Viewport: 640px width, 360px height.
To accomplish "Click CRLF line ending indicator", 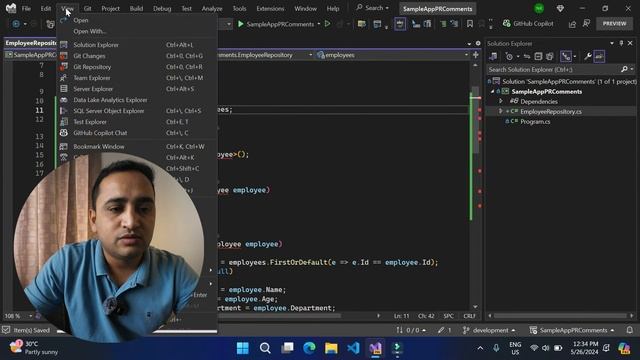I will pyautogui.click(x=469, y=316).
